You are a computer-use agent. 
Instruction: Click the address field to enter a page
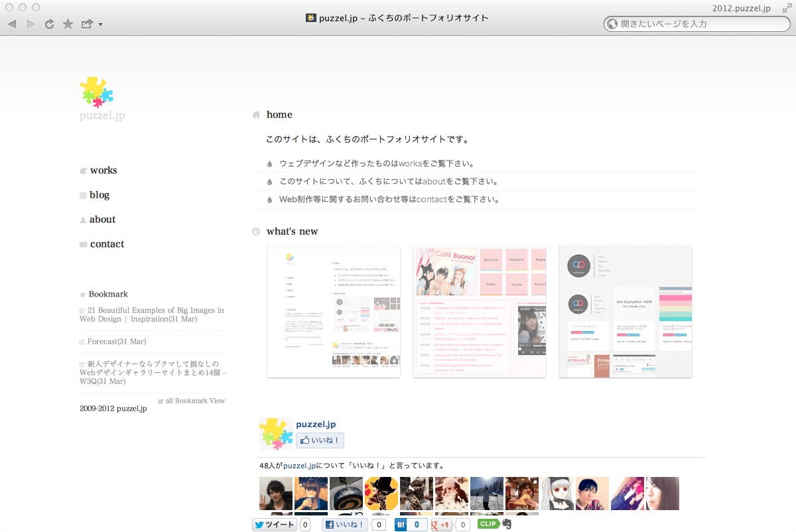[x=703, y=24]
